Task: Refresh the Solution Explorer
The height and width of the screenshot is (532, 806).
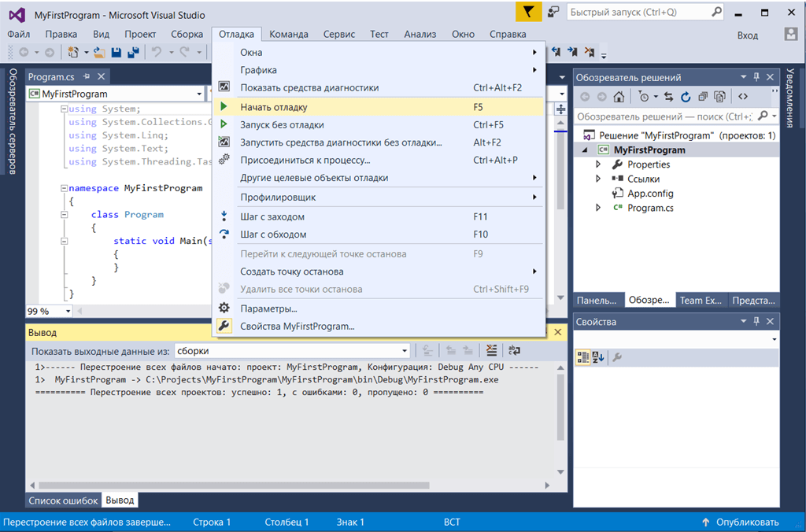Action: 686,96
